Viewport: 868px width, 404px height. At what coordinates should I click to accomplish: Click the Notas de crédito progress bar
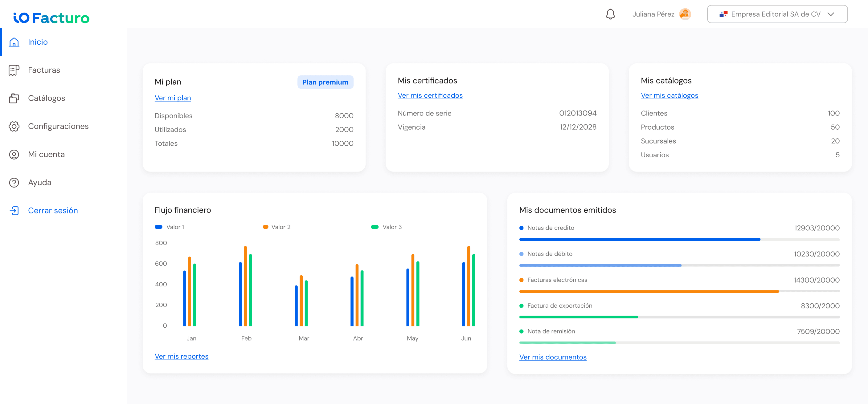tap(679, 239)
